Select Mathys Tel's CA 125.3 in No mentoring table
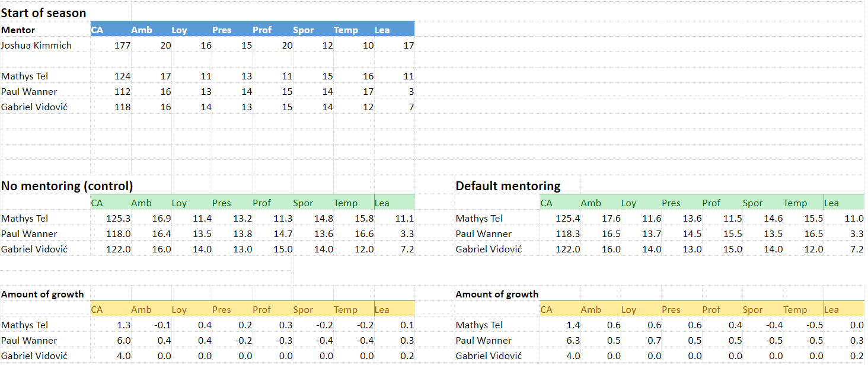Image resolution: width=868 pixels, height=365 pixels. [x=119, y=219]
